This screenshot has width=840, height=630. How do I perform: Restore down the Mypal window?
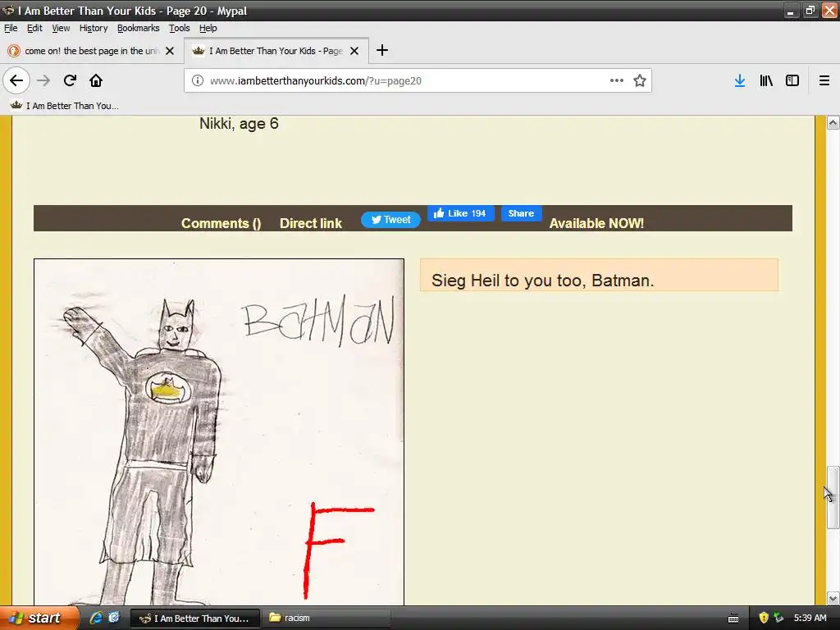coord(810,10)
